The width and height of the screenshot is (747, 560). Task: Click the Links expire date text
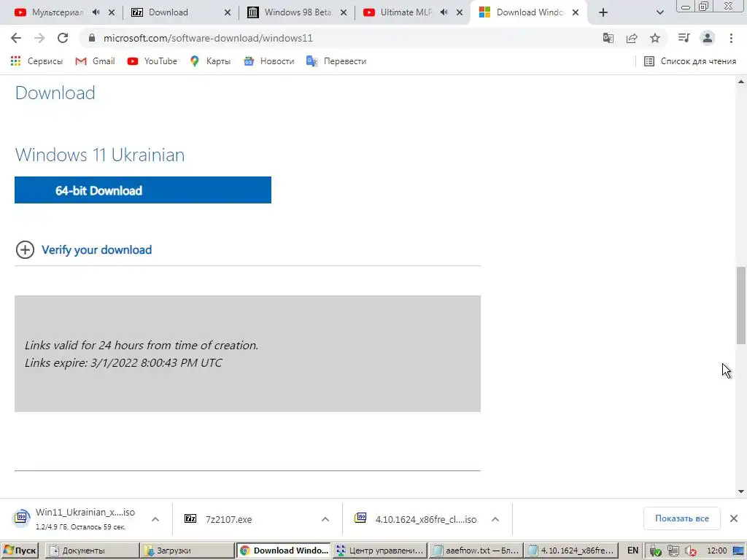(123, 363)
